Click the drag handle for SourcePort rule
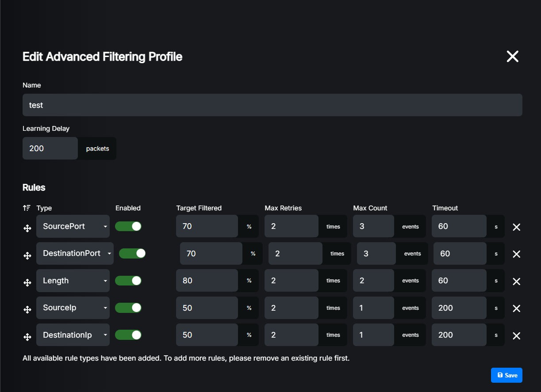541x392 pixels. (27, 228)
